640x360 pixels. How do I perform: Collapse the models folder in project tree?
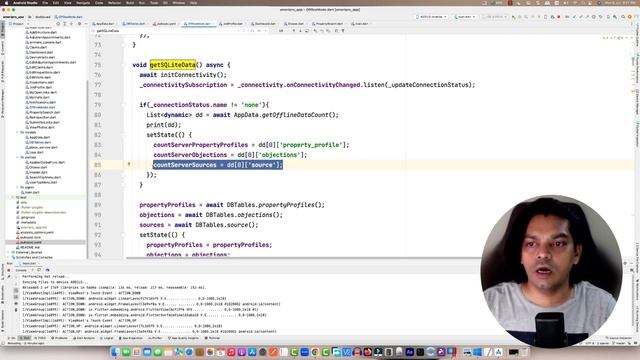[17, 132]
